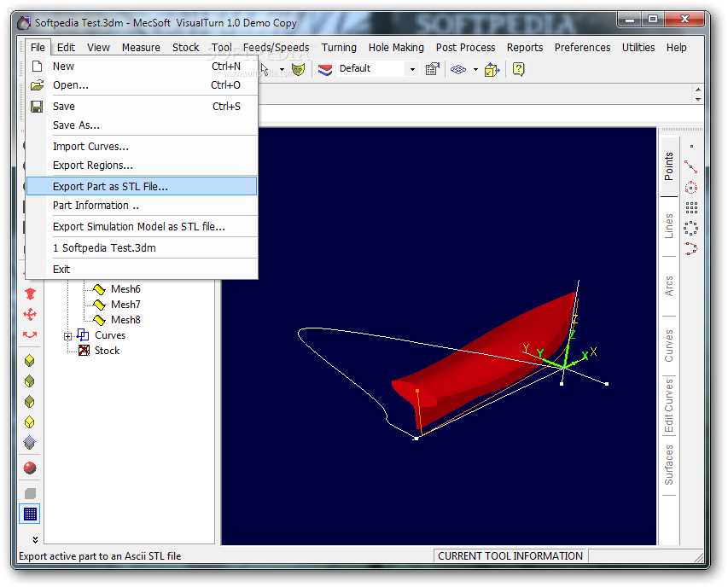Open the Post Process menu

465,47
